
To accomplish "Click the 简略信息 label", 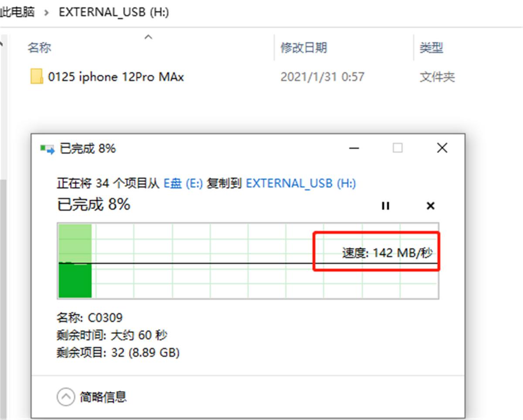I will pos(103,397).
